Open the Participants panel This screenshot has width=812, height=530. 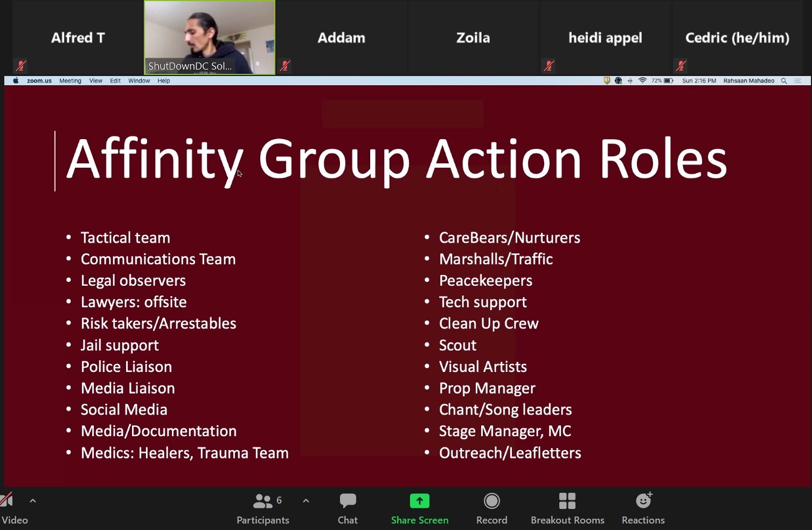click(263, 508)
